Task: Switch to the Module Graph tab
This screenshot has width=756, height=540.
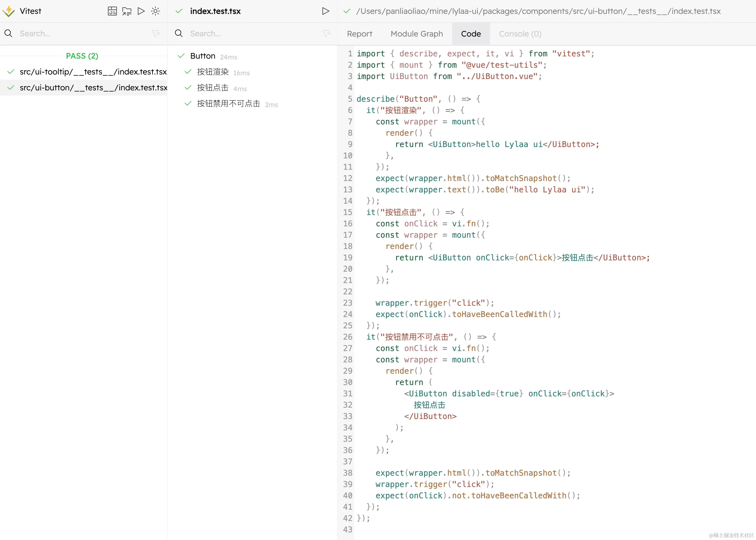Action: tap(417, 34)
